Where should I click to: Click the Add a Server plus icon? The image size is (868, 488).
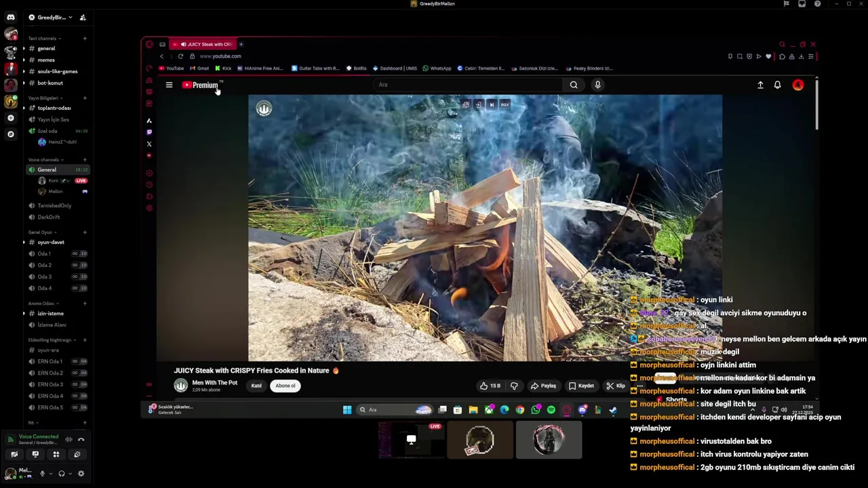pyautogui.click(x=10, y=118)
